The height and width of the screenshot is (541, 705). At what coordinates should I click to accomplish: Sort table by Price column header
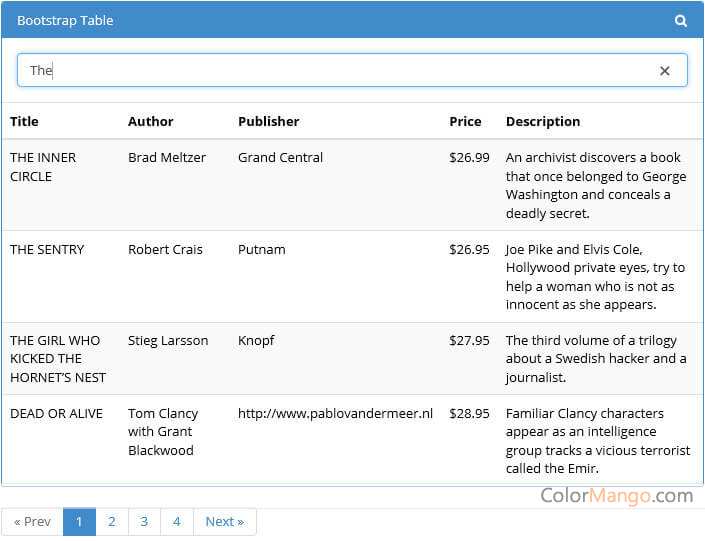tap(465, 121)
